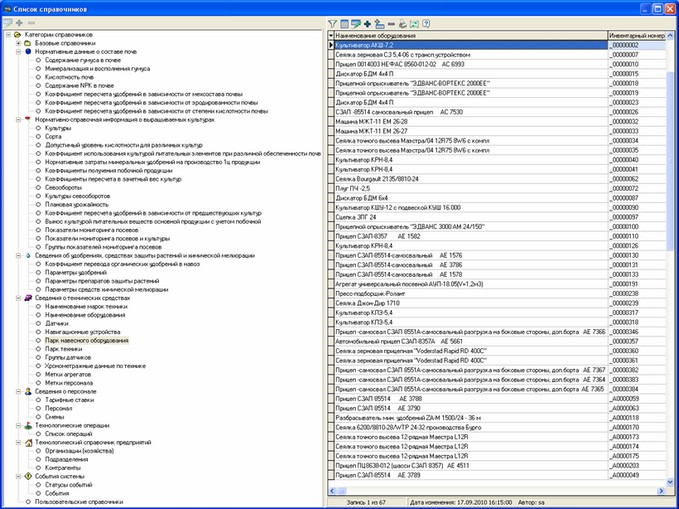
Task: Click the green plus icon above the equipment table
Action: point(367,23)
